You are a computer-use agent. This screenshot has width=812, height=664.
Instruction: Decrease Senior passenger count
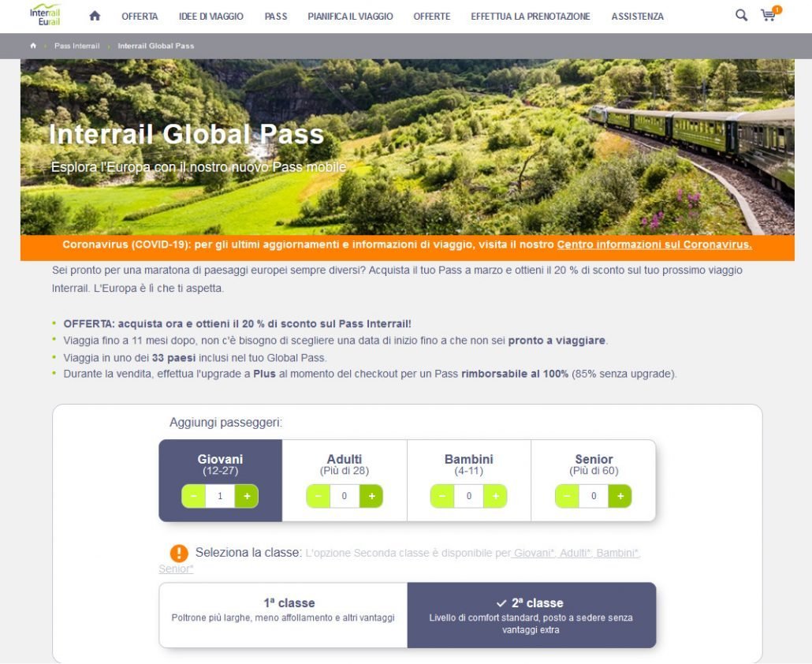point(567,496)
